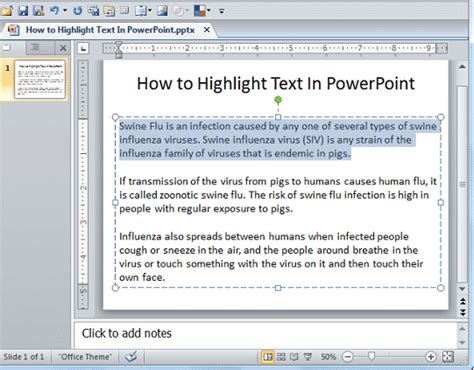Screen dimensions: 474x370
Task: Click the zoom slider handle
Action: coord(372,357)
